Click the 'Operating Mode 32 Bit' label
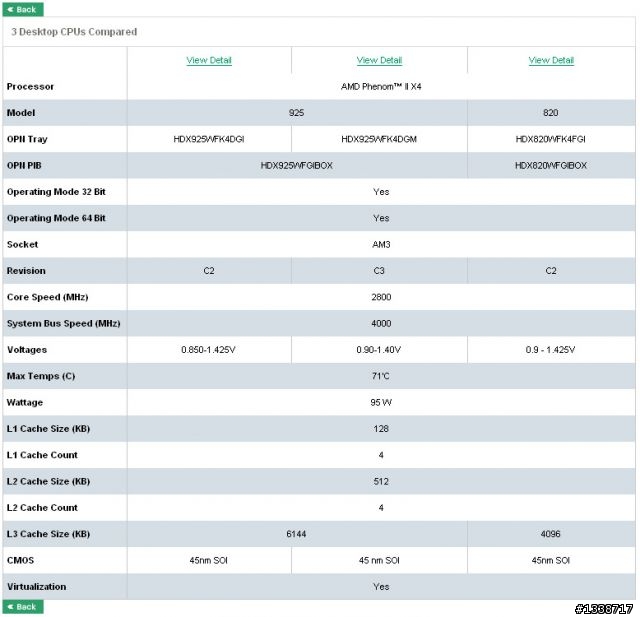Screen dimensions: 640x617 [x=56, y=192]
